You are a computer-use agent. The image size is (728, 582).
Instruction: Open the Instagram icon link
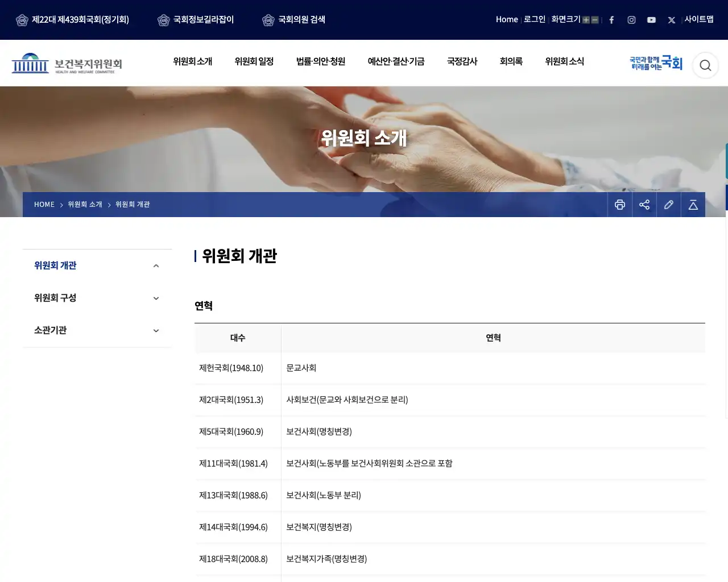[631, 20]
